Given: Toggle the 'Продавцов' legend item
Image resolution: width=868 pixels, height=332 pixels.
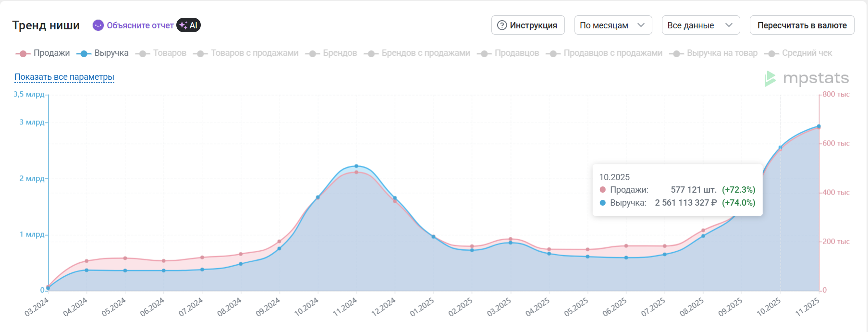Looking at the screenshot, I should [516, 53].
